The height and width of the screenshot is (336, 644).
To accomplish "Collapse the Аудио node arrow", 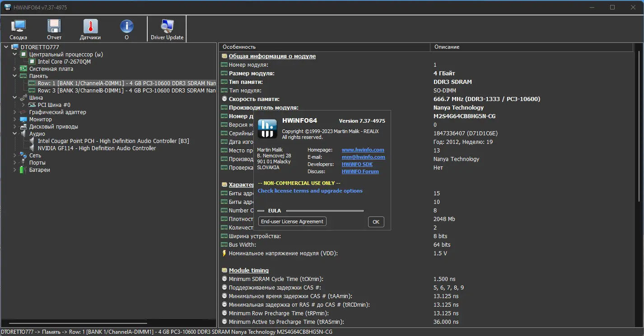I will [15, 133].
